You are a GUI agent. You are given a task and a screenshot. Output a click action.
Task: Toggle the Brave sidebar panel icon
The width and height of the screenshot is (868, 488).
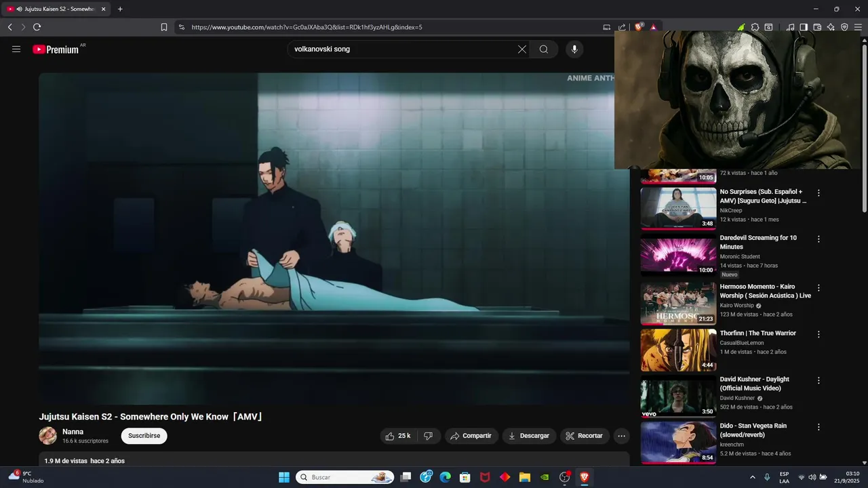pyautogui.click(x=804, y=27)
